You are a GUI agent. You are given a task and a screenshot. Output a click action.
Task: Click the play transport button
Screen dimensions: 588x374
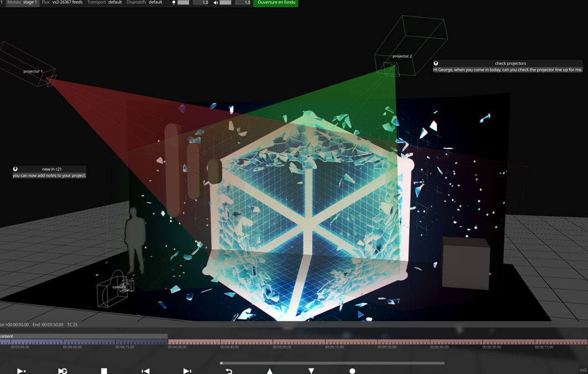click(x=21, y=371)
